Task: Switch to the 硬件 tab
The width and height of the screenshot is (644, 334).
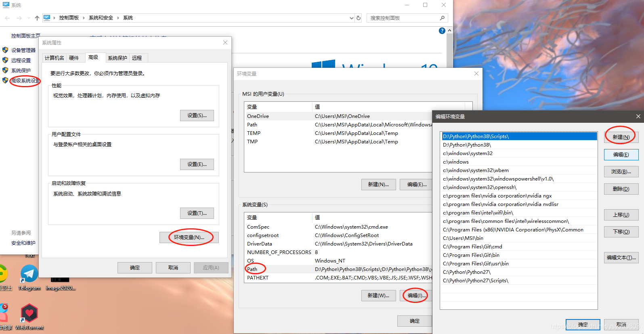Action: tap(74, 58)
